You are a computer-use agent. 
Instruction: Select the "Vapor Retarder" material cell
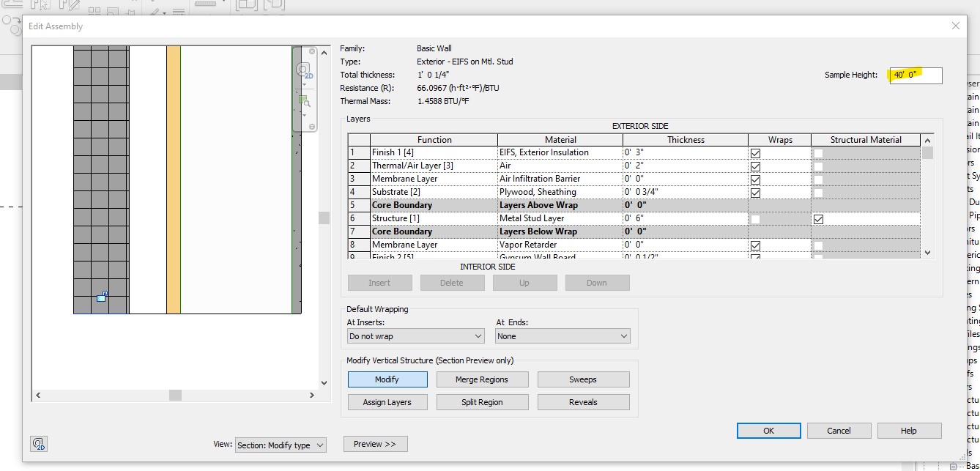tap(560, 245)
